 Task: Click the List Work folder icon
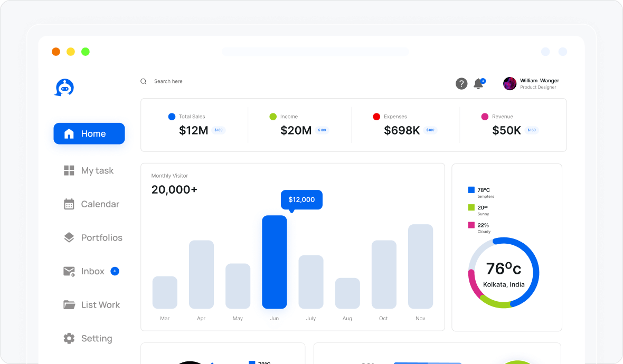tap(69, 305)
